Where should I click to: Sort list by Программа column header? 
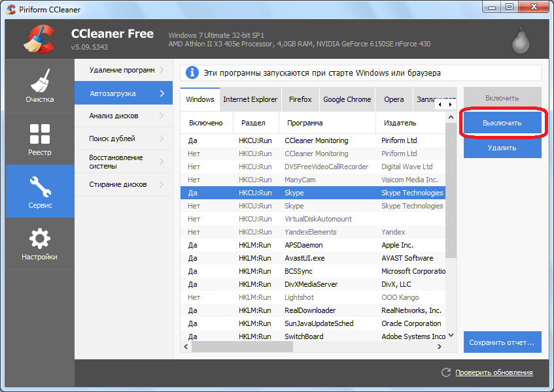tap(327, 123)
